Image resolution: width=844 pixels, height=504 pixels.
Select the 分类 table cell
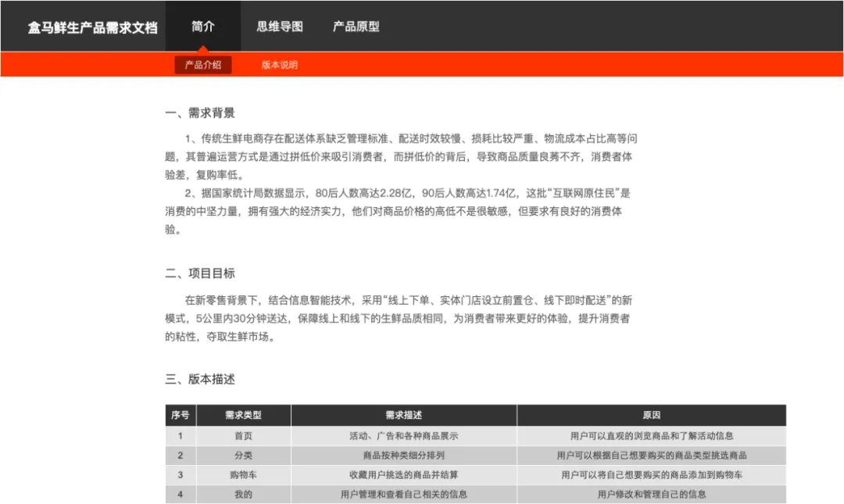pos(243,455)
